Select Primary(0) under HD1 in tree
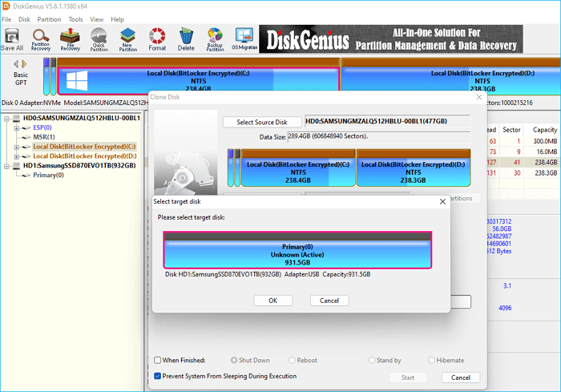Screen dimensions: 561x392 click(48, 175)
